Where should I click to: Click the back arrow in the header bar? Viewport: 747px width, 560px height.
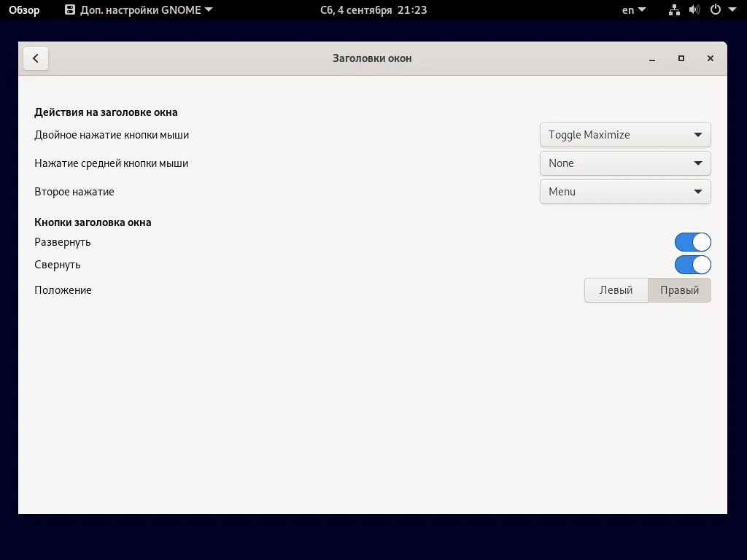click(36, 58)
